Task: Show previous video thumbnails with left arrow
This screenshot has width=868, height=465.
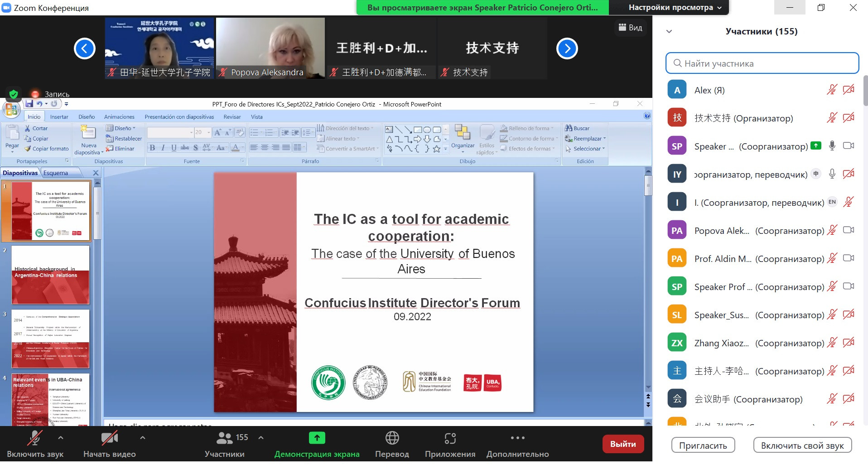Action: pos(85,48)
